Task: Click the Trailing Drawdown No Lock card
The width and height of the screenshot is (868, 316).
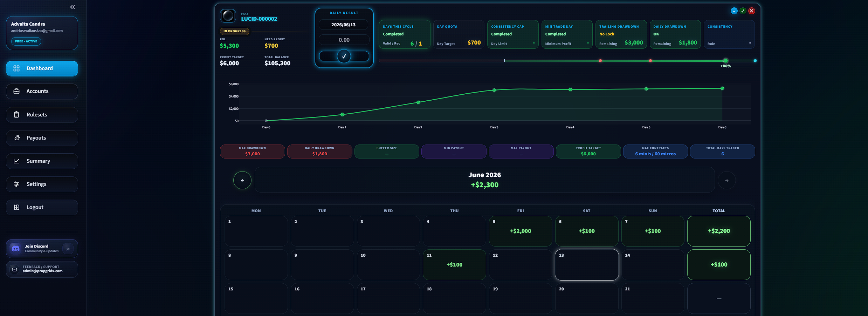Action: coord(621,34)
